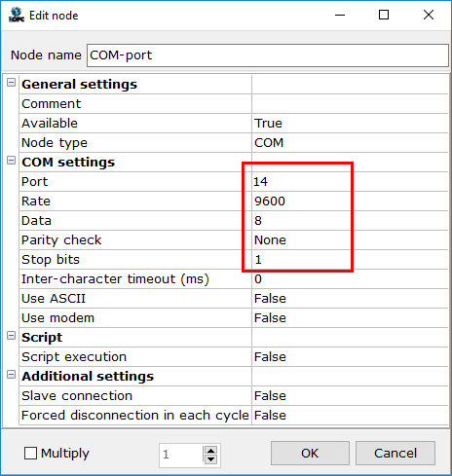Click the empty Comment value cell
This screenshot has width=452, height=476.
tap(350, 104)
